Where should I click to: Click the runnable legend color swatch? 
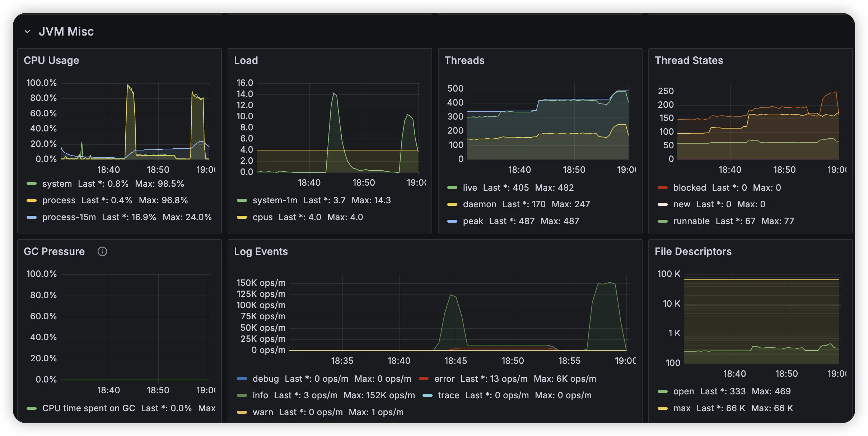click(663, 221)
